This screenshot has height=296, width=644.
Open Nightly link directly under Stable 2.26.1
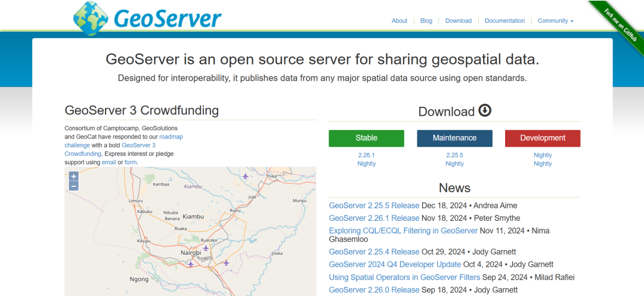366,164
